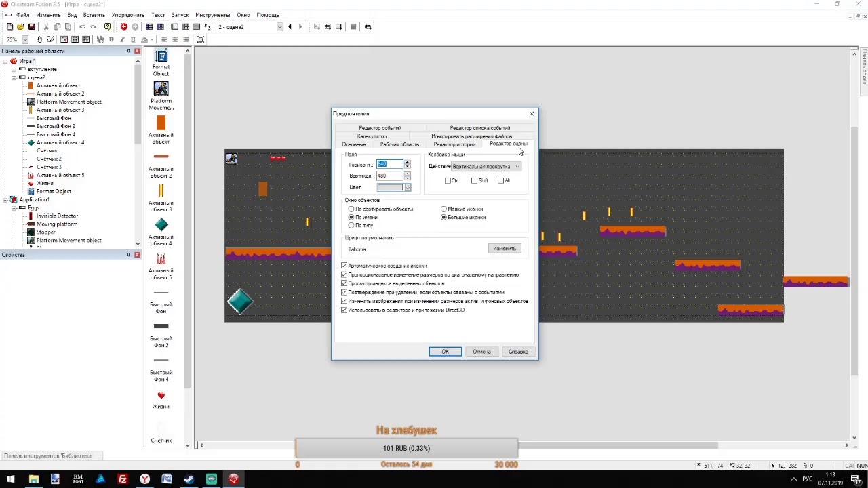Collapse the сцена2 tree node
868x488 pixels.
coord(14,77)
